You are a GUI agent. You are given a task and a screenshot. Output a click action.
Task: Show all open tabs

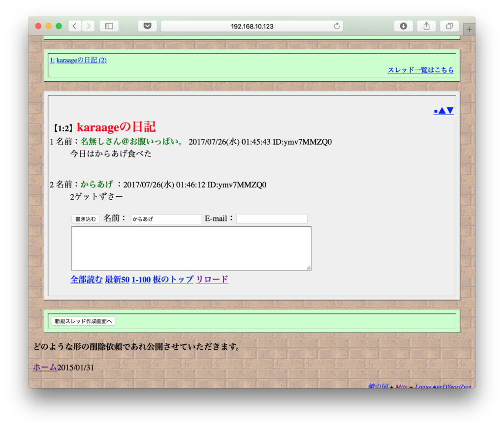[449, 26]
